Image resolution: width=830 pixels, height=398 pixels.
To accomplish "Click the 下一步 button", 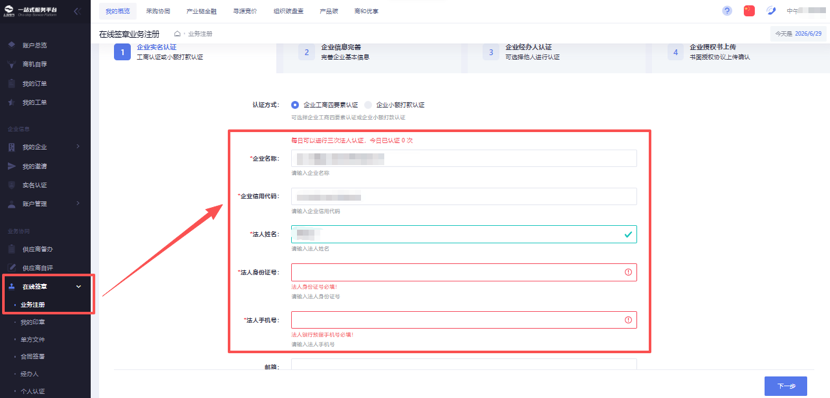I will pyautogui.click(x=786, y=386).
